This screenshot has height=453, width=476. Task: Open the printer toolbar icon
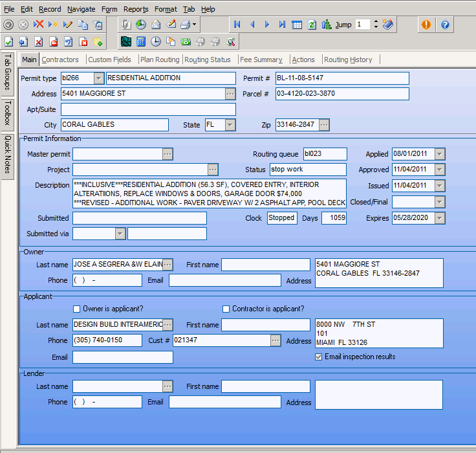coord(185,25)
